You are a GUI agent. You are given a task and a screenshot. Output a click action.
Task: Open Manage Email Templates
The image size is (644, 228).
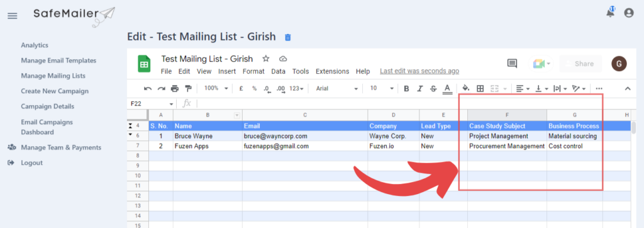click(58, 60)
